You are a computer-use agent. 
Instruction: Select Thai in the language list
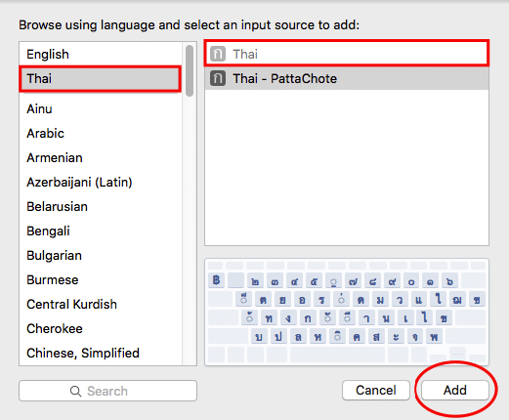point(100,78)
